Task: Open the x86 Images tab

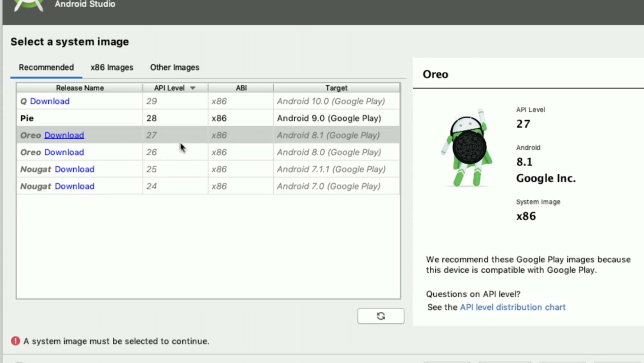Action: [x=112, y=67]
